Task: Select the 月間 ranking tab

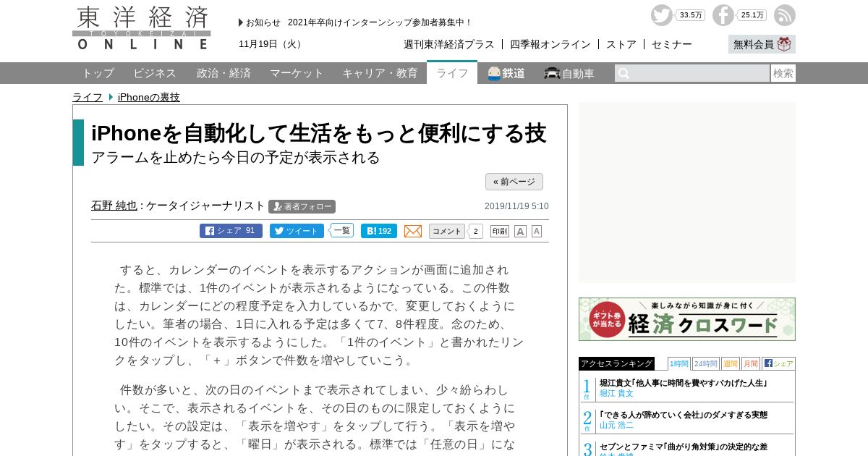Action: [x=751, y=363]
